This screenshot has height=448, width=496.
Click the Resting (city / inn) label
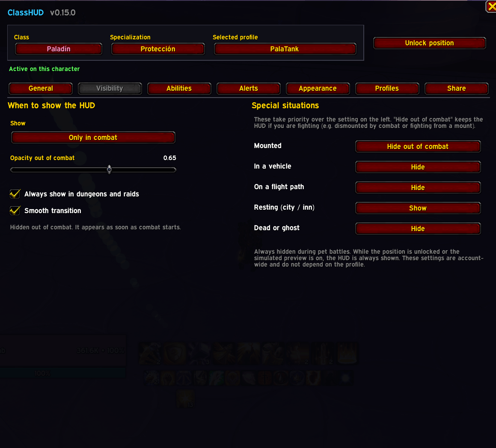tap(284, 208)
